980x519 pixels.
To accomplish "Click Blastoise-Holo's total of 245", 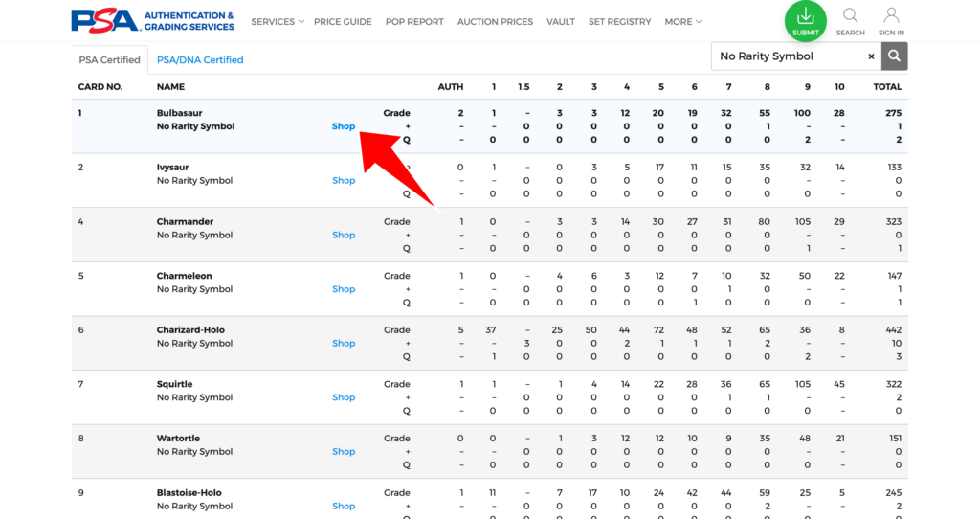I will [893, 493].
